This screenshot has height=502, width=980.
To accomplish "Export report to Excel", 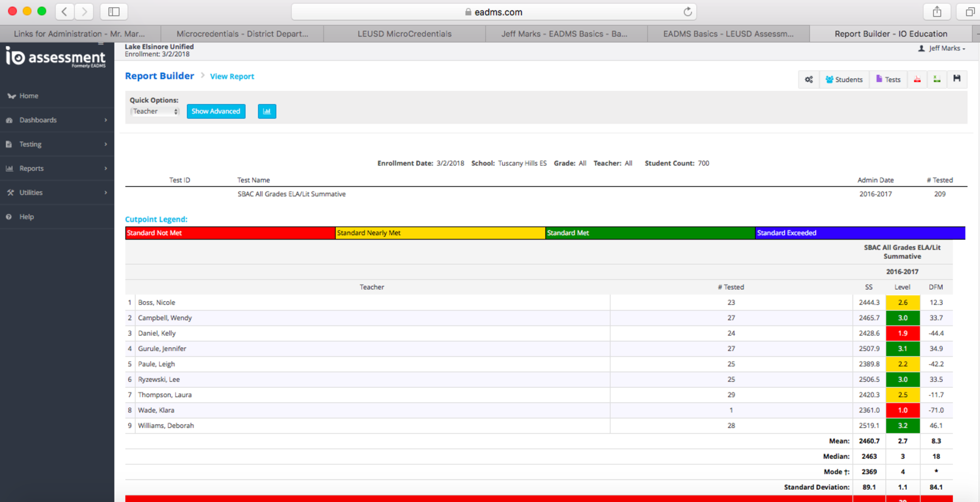I will click(937, 79).
